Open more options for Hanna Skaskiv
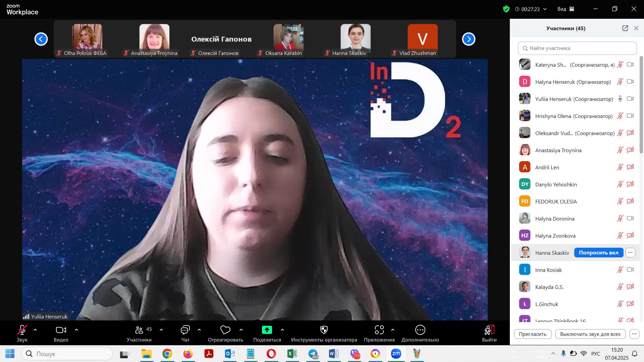Viewport: 644px width, 362px height. pyautogui.click(x=630, y=253)
